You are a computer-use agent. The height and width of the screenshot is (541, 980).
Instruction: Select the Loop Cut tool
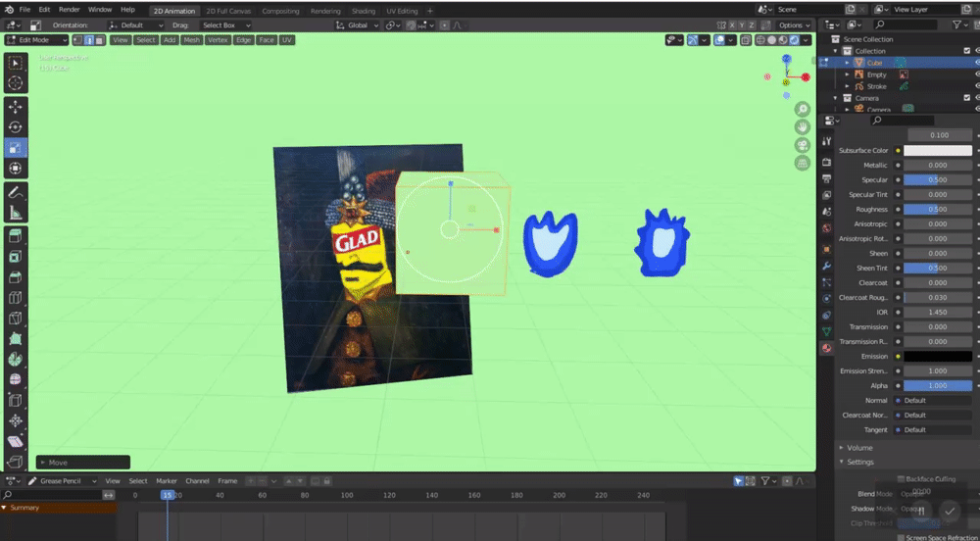pyautogui.click(x=15, y=298)
